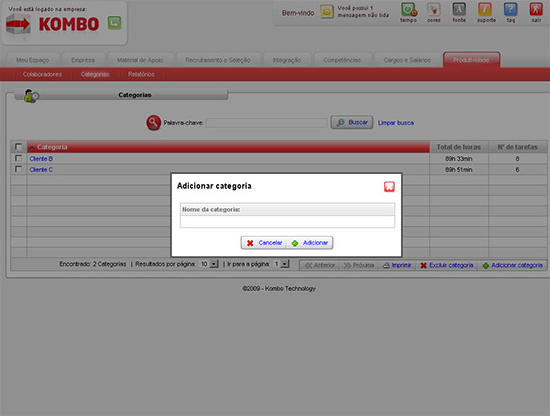This screenshot has height=416, width=550.
Task: Click the KOMBO arrow logo
Action: tap(18, 25)
